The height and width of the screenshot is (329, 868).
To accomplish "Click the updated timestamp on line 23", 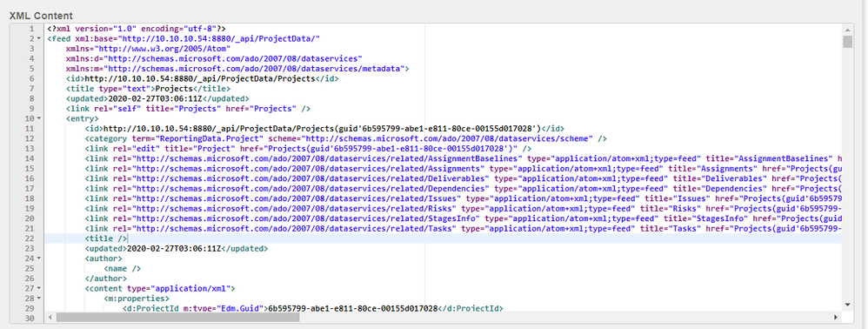I will (x=173, y=249).
